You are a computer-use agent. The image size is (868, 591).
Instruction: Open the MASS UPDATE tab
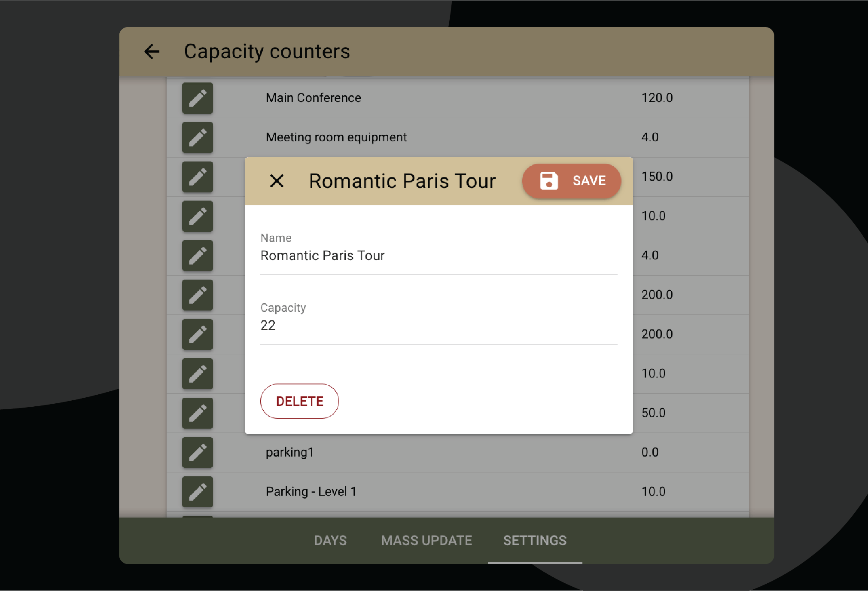click(426, 540)
